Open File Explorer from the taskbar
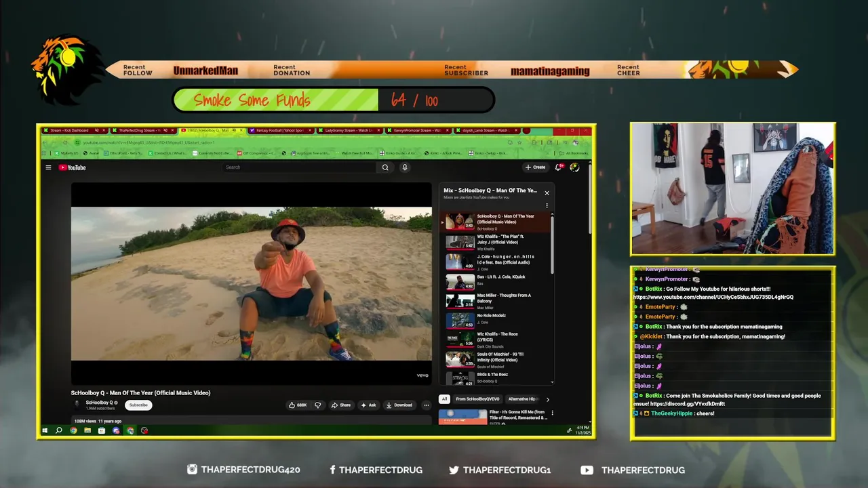 click(87, 430)
